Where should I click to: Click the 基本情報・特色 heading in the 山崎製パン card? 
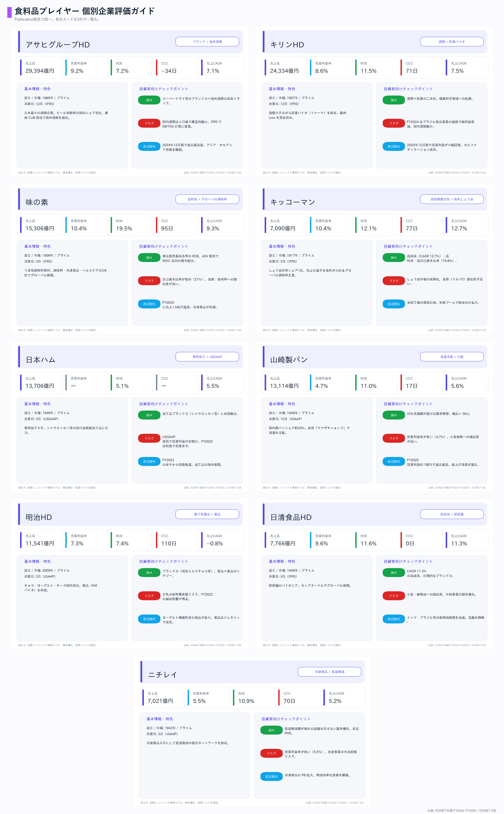(x=282, y=404)
